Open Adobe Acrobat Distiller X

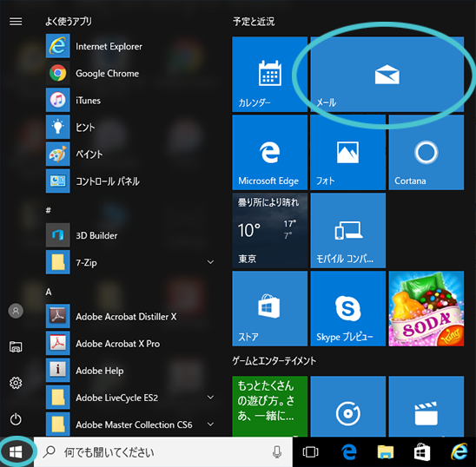(x=130, y=317)
